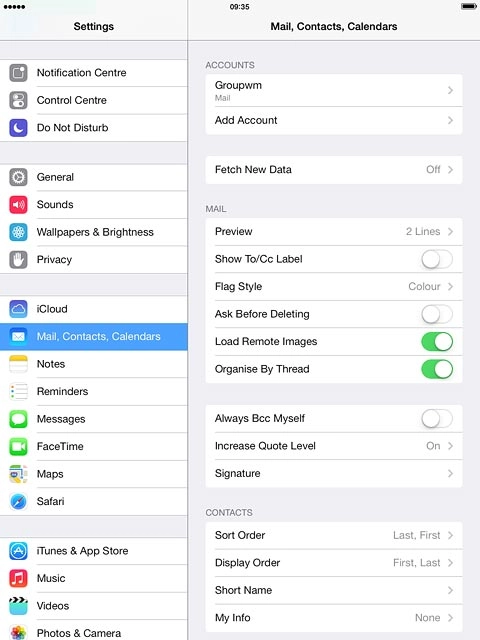480x640 pixels.
Task: Disable Organise By Thread switch
Action: coord(437,369)
